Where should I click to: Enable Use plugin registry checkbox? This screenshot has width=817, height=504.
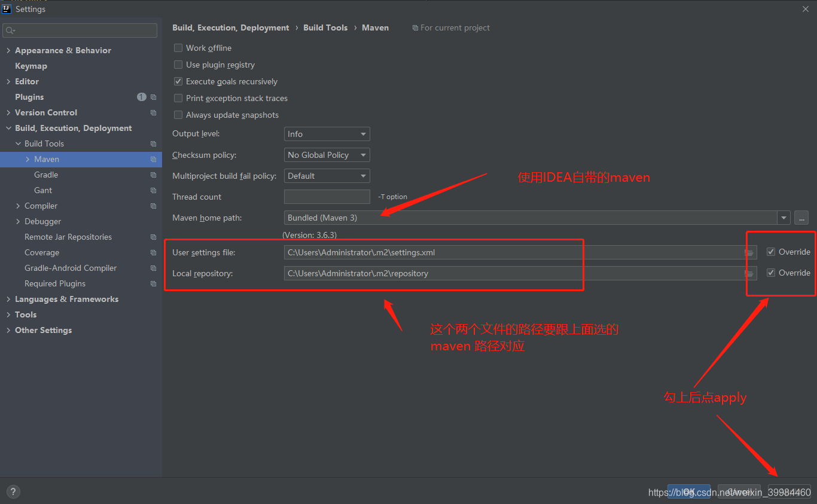click(x=178, y=65)
